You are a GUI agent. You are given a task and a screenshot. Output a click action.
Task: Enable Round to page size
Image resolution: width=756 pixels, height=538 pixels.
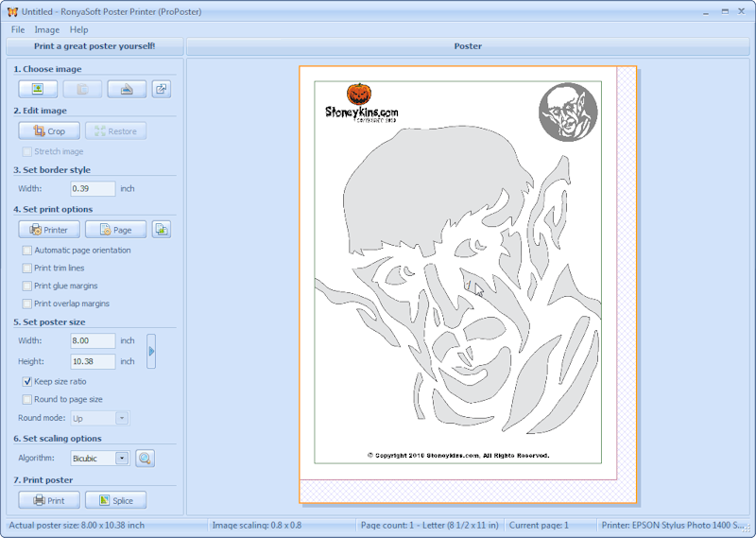pos(27,400)
